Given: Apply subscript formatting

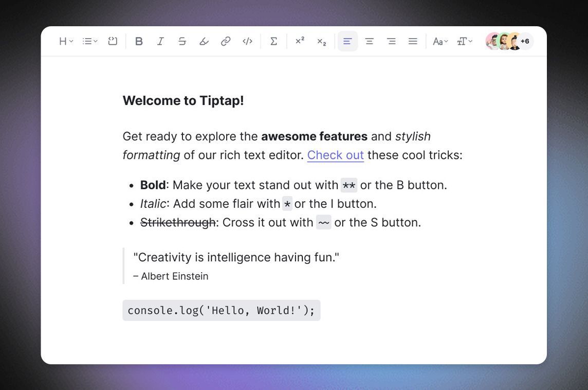Looking at the screenshot, I should click(321, 41).
